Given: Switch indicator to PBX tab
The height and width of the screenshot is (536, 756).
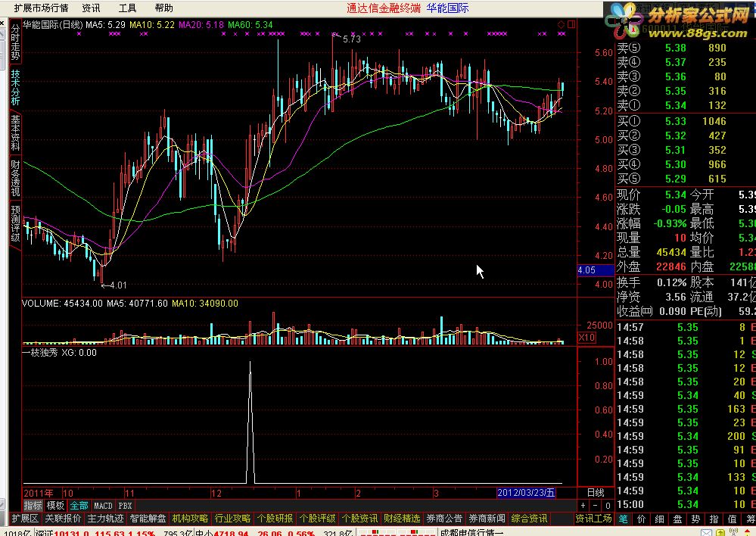Looking at the screenshot, I should pyautogui.click(x=125, y=506).
